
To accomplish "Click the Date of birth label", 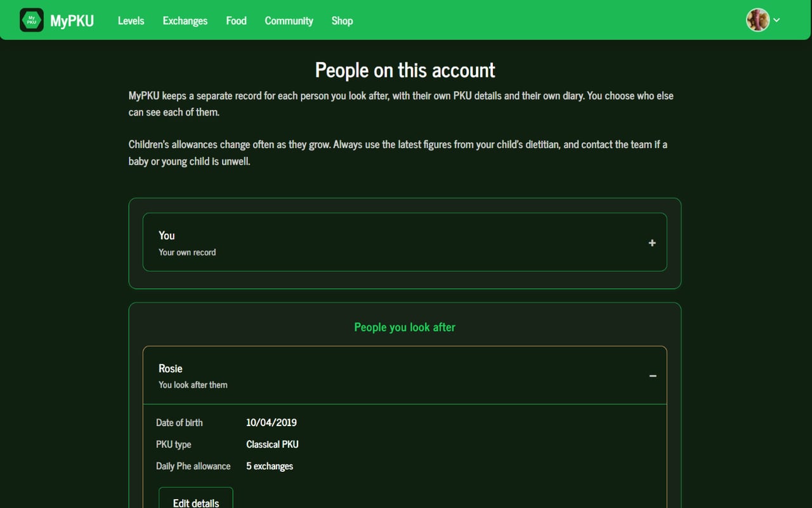I will [x=180, y=422].
